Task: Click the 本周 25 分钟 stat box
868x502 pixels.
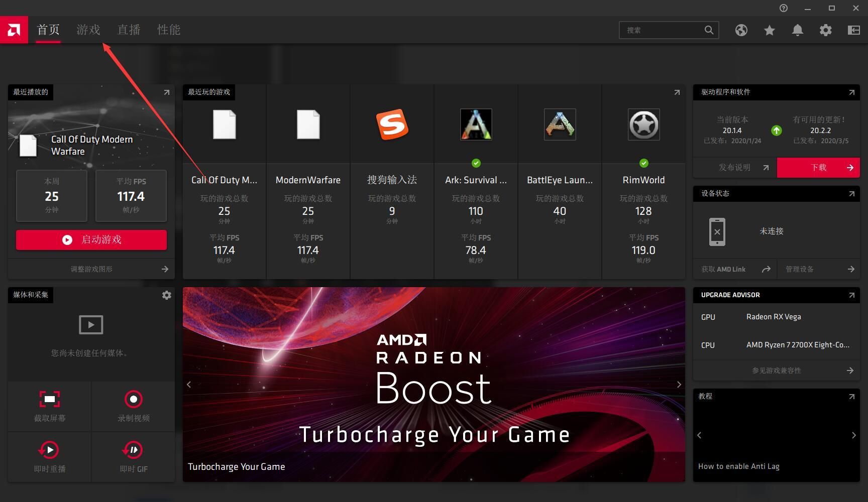Action: point(52,196)
